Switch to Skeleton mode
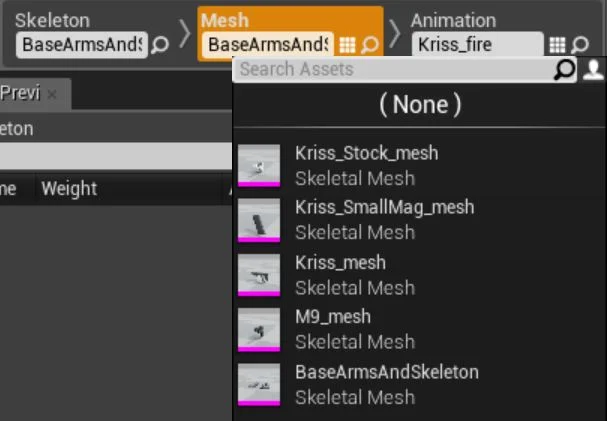607x421 pixels. click(52, 20)
